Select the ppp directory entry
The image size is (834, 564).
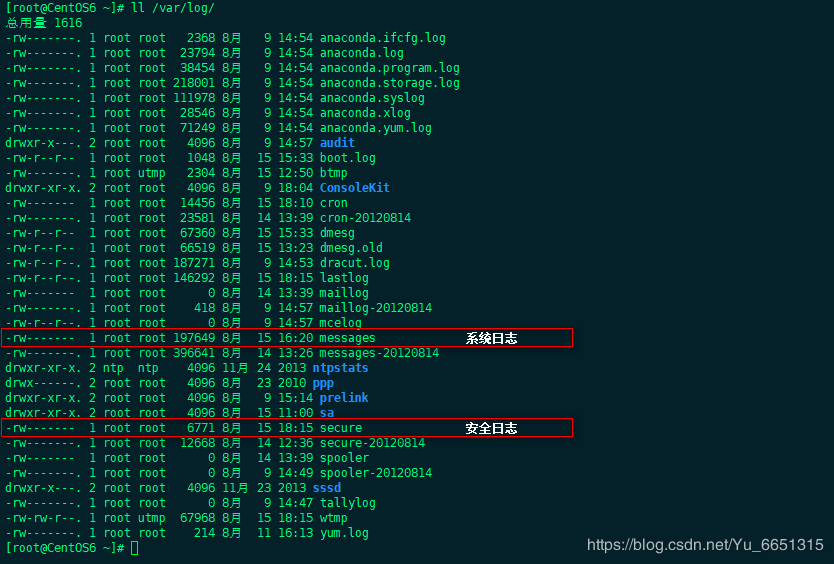[323, 383]
